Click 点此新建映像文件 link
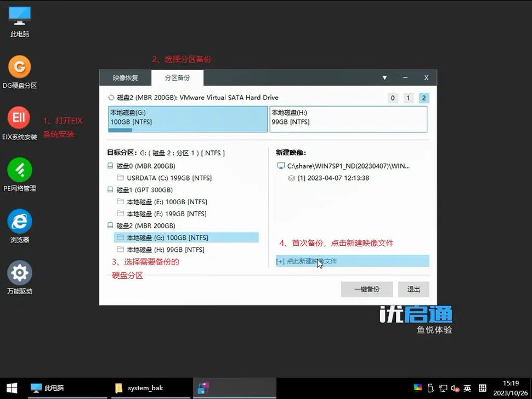This screenshot has height=399, width=532. pos(353,261)
